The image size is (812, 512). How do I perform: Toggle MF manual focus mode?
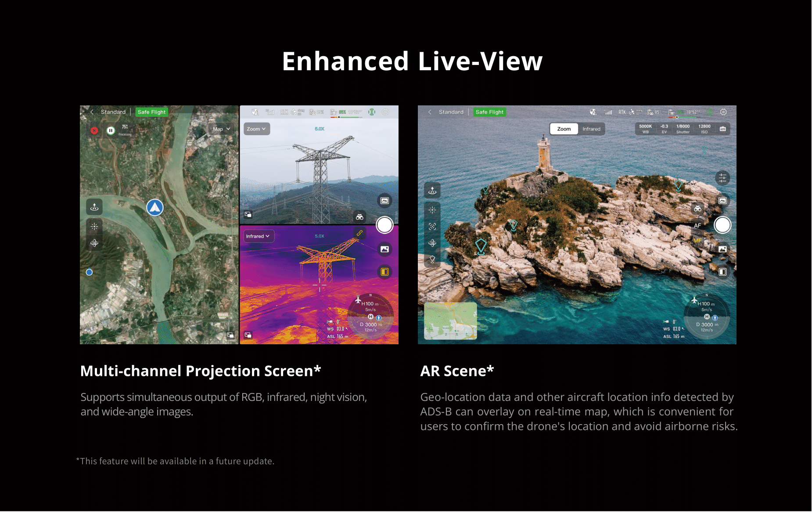point(697,241)
